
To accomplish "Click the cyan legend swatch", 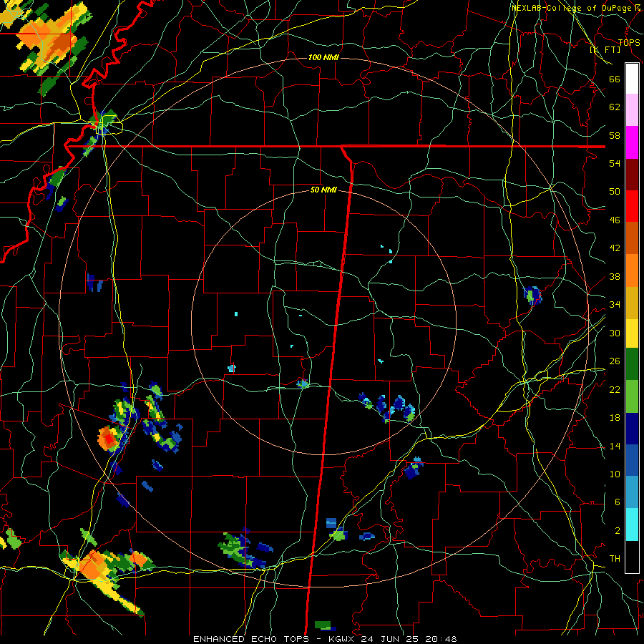I will pos(632,525).
